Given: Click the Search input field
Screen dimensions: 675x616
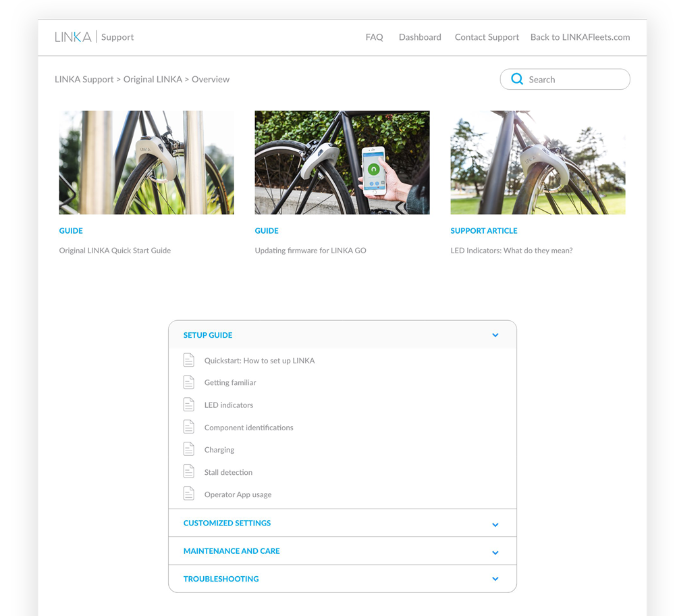Looking at the screenshot, I should tap(565, 79).
